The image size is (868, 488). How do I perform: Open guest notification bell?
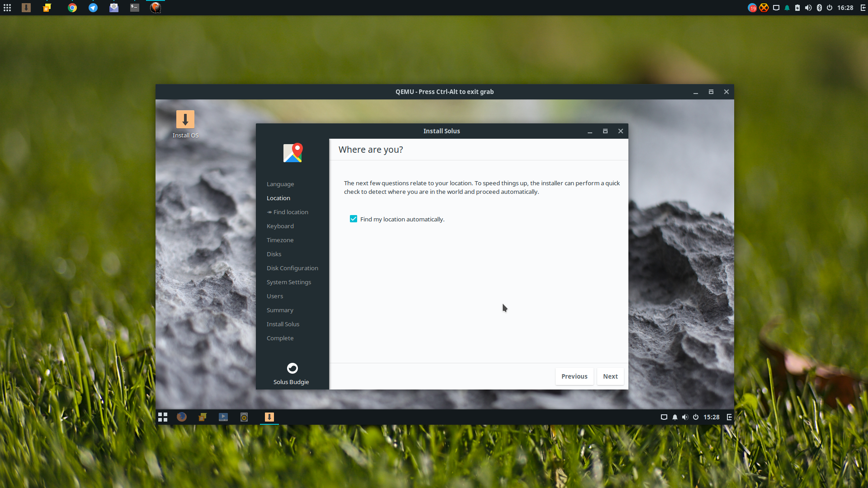pyautogui.click(x=675, y=417)
